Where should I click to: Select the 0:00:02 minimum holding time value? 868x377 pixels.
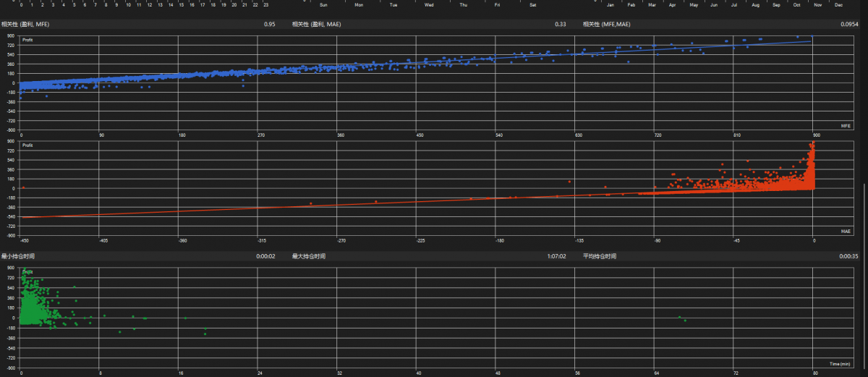coord(265,256)
